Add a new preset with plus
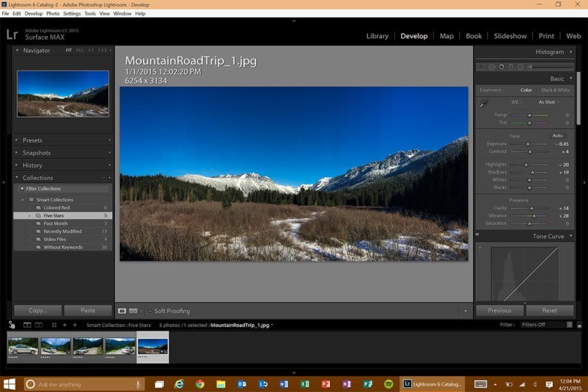588x392 pixels. (x=109, y=140)
